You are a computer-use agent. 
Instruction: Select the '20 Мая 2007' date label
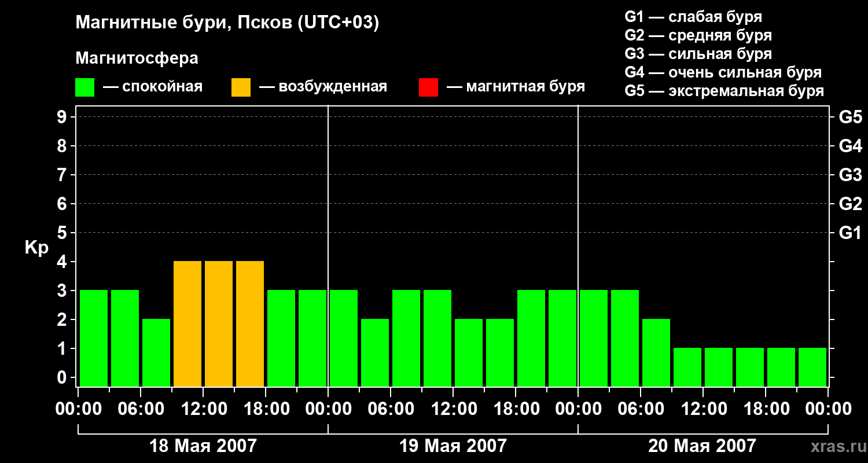coord(702,446)
